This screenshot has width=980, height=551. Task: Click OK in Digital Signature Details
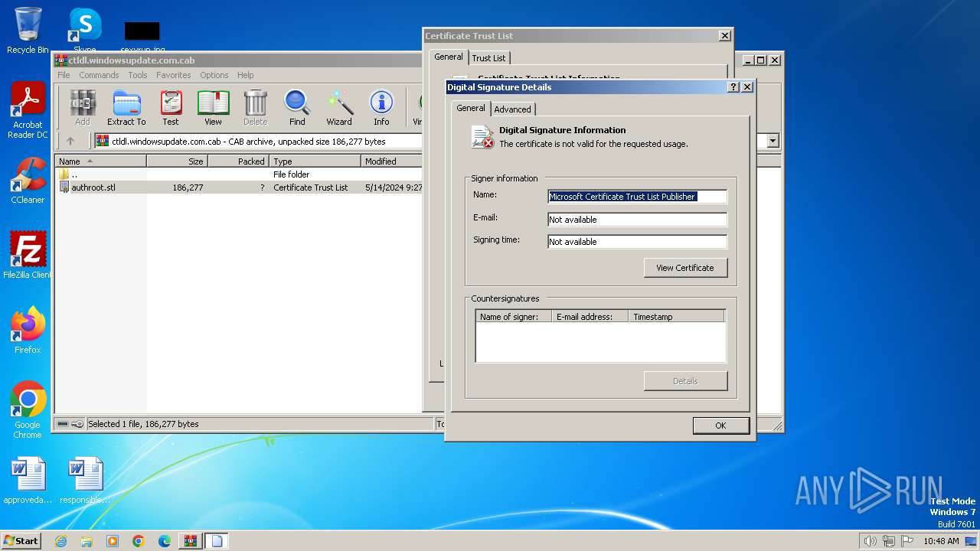720,425
